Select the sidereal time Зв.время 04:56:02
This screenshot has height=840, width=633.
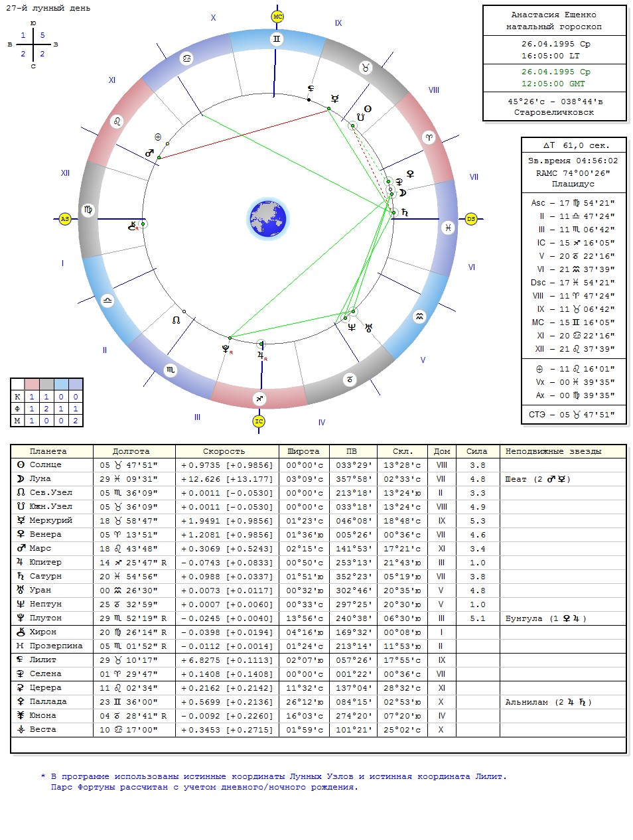coord(573,161)
